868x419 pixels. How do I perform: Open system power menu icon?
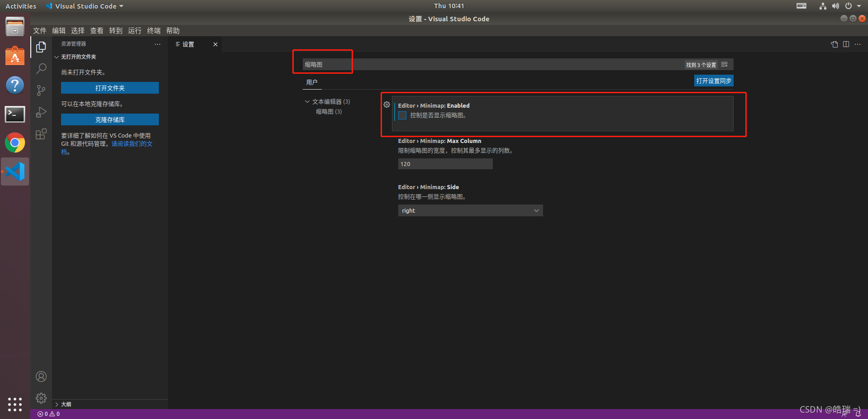tap(849, 6)
